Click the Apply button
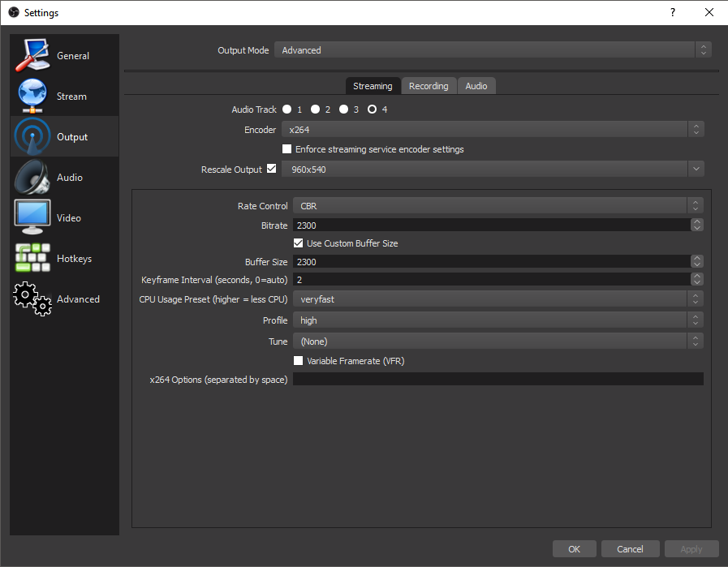The width and height of the screenshot is (728, 567). (x=691, y=549)
